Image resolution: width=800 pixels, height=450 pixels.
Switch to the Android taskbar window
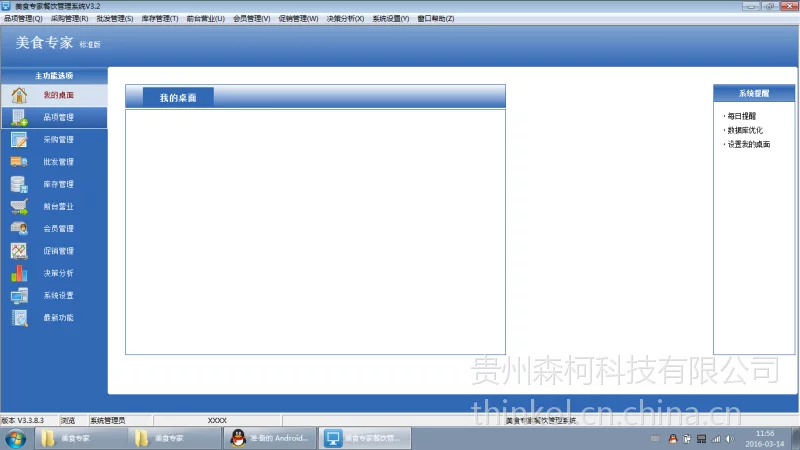coord(270,438)
